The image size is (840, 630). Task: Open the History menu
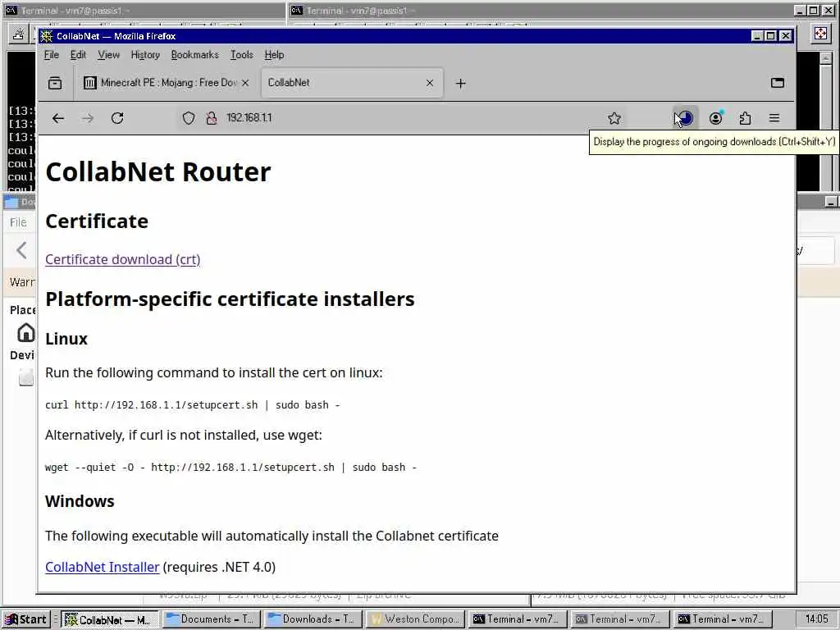[x=145, y=55]
